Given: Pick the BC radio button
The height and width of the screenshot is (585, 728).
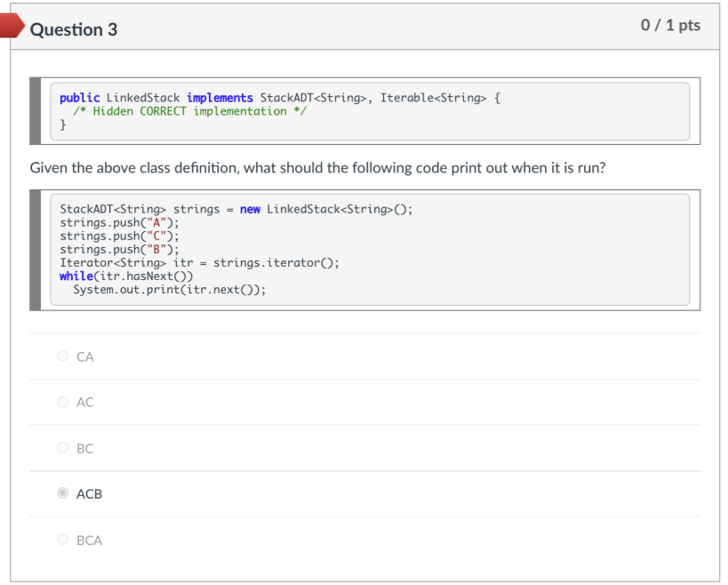Looking at the screenshot, I should point(63,448).
